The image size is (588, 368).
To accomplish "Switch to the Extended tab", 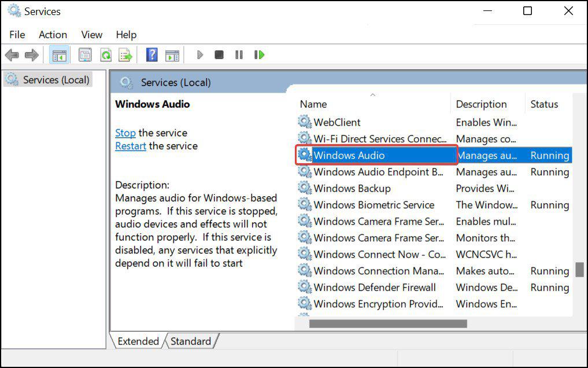I will click(138, 341).
